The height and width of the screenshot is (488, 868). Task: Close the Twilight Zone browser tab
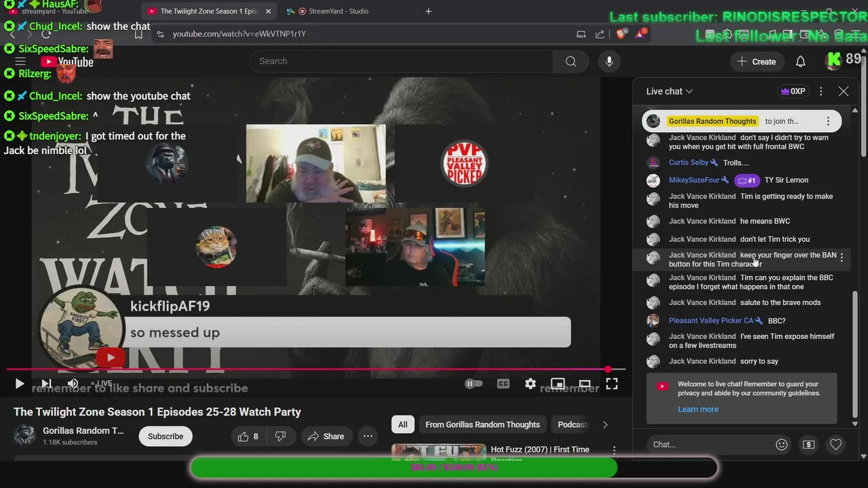pyautogui.click(x=269, y=12)
